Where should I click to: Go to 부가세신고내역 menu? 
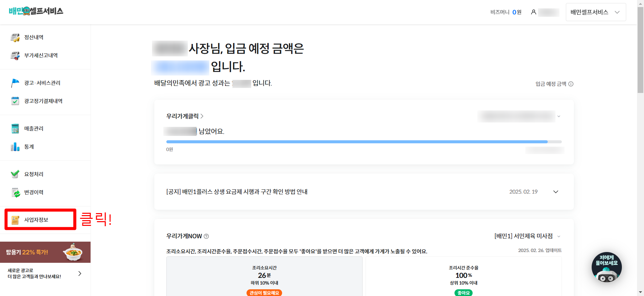[x=41, y=55]
